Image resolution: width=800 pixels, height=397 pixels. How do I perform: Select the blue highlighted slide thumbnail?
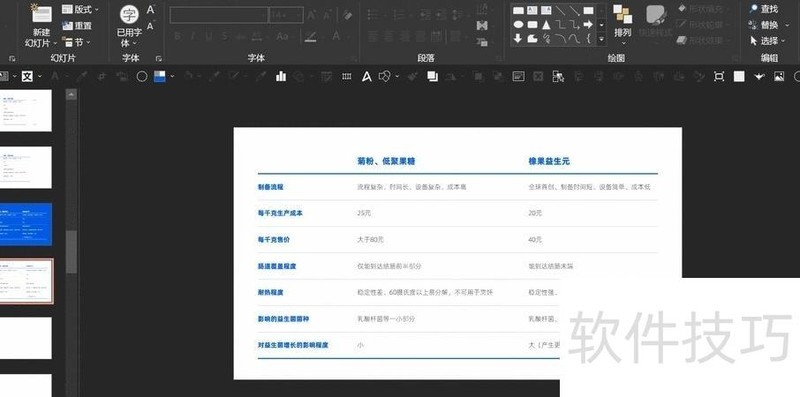point(26,224)
